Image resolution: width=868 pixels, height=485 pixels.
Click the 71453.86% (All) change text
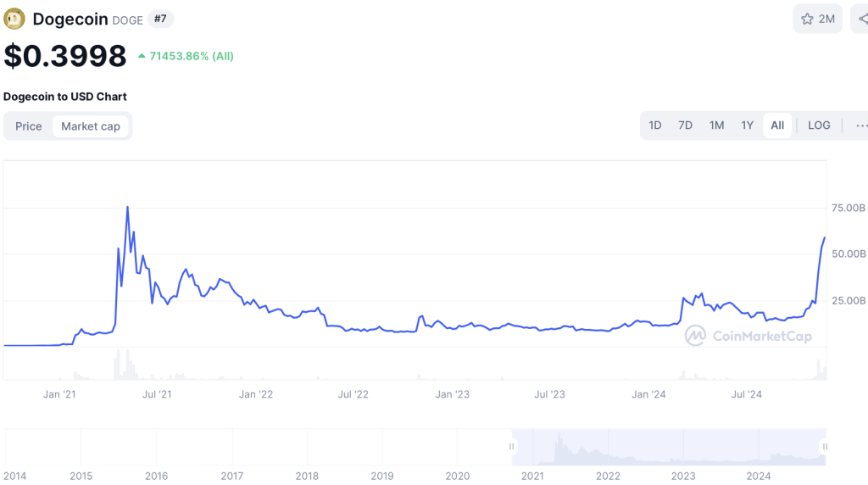pyautogui.click(x=191, y=56)
